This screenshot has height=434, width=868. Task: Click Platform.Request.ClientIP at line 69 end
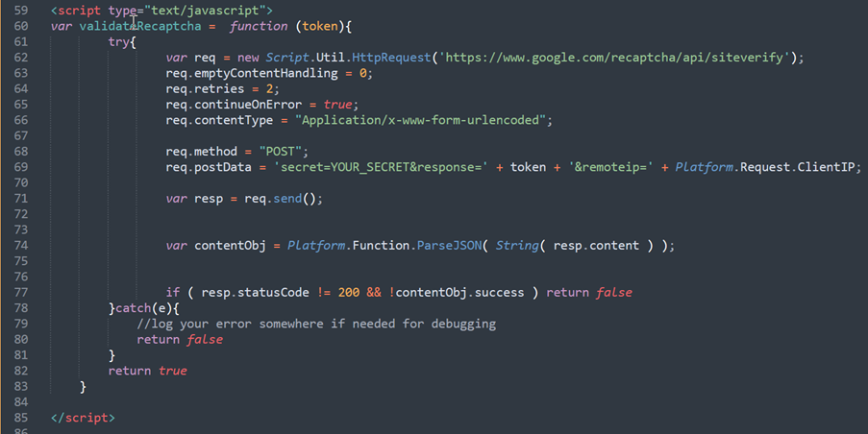[765, 167]
